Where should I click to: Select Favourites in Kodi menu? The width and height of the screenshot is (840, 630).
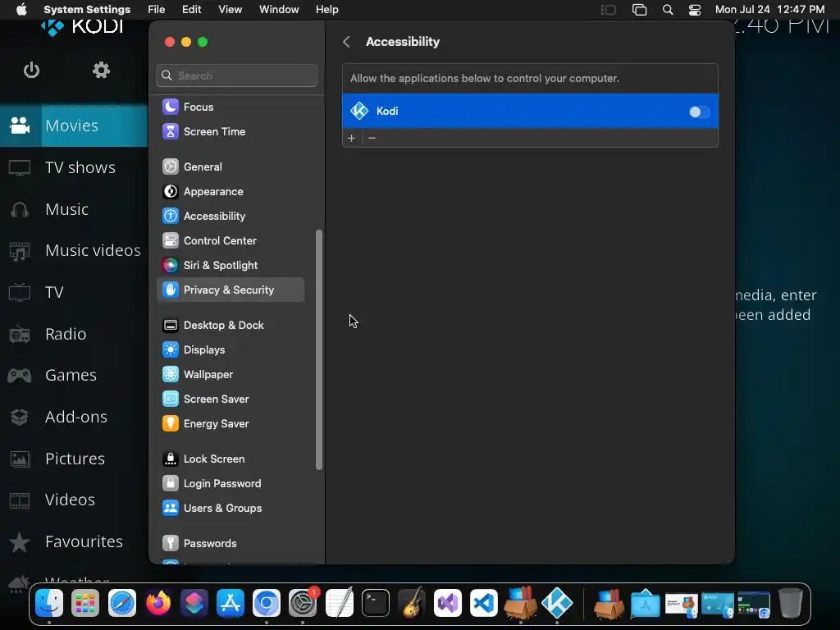74,541
